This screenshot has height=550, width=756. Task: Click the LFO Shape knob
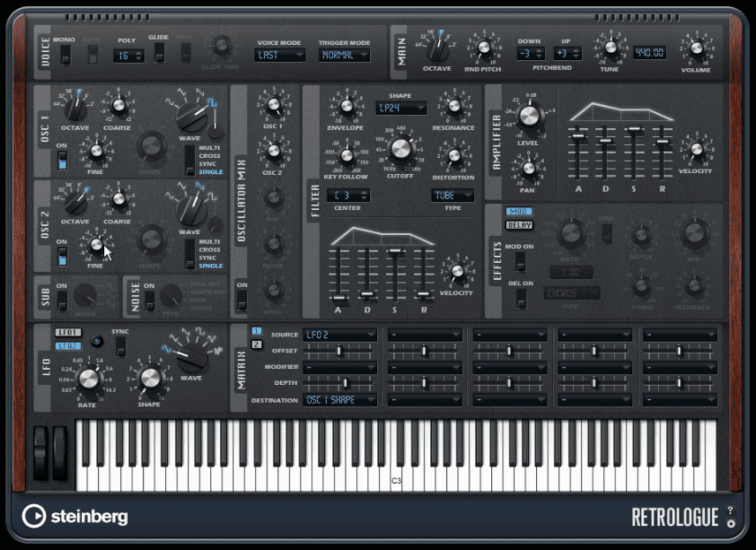(150, 379)
